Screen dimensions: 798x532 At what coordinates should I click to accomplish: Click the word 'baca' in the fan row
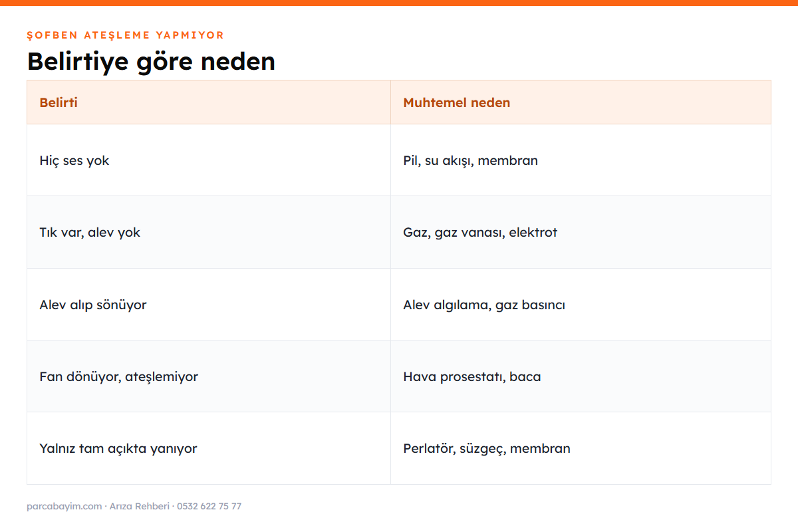(525, 376)
